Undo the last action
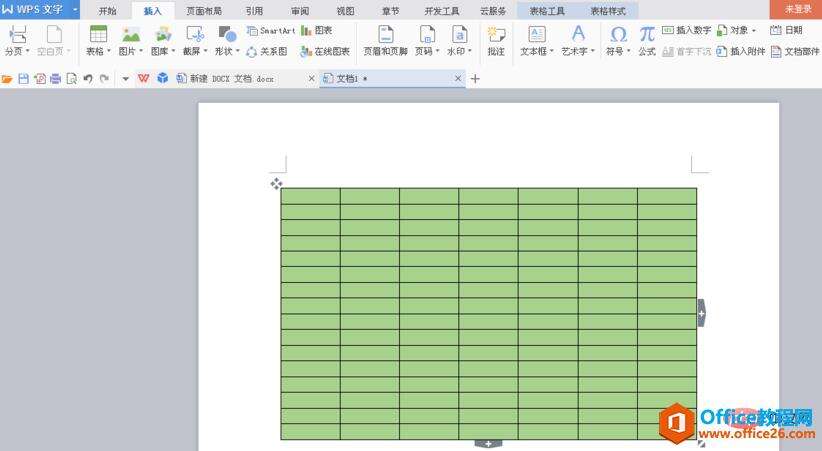 pyautogui.click(x=88, y=79)
